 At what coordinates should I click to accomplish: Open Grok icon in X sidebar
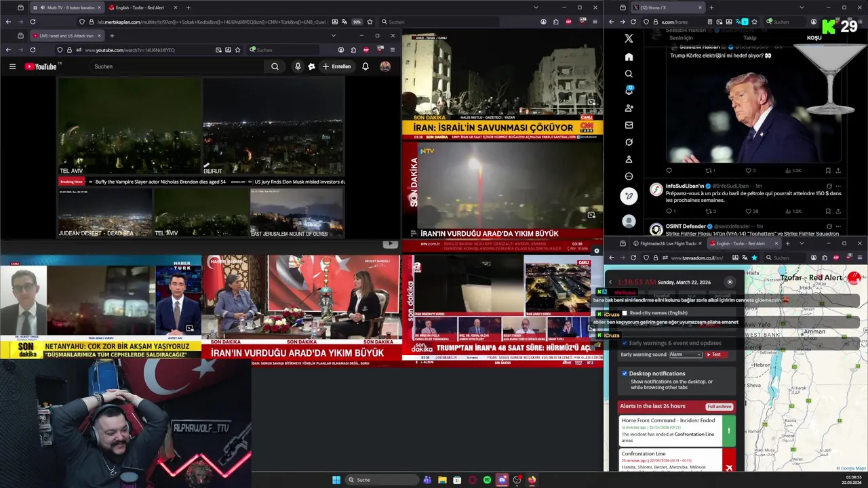tap(629, 142)
